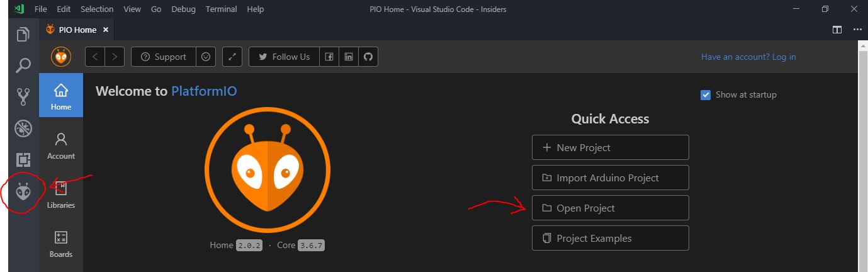Open the Debug menu

(183, 9)
